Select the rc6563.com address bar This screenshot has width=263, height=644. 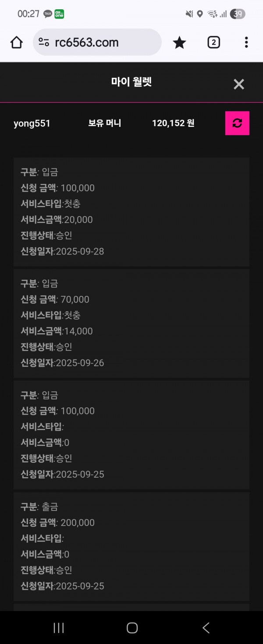(x=97, y=42)
